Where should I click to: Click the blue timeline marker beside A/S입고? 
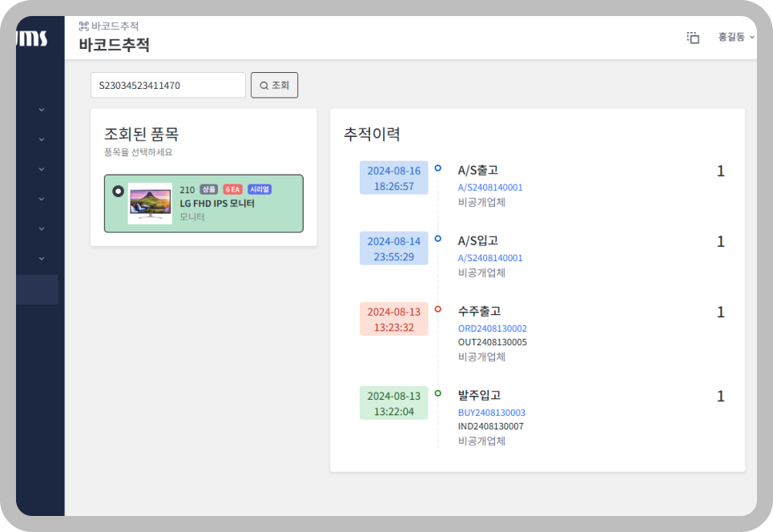click(437, 237)
